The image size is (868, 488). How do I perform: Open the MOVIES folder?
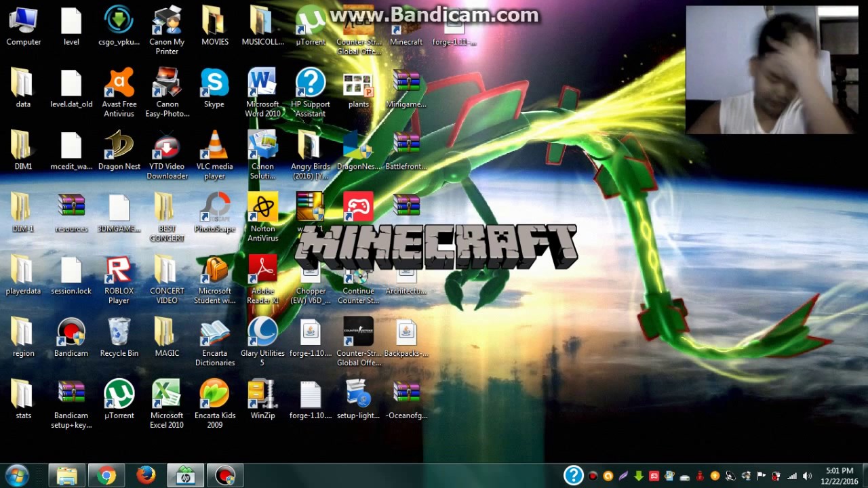point(214,26)
